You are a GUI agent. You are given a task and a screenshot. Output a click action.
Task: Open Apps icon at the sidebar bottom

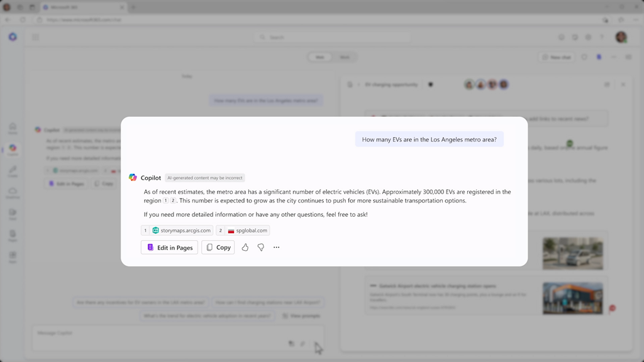13,257
